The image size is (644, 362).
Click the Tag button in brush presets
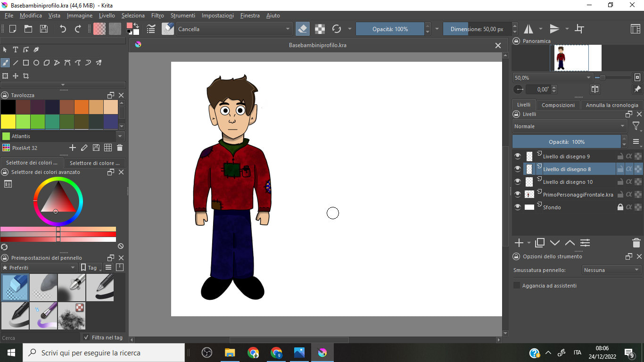89,268
